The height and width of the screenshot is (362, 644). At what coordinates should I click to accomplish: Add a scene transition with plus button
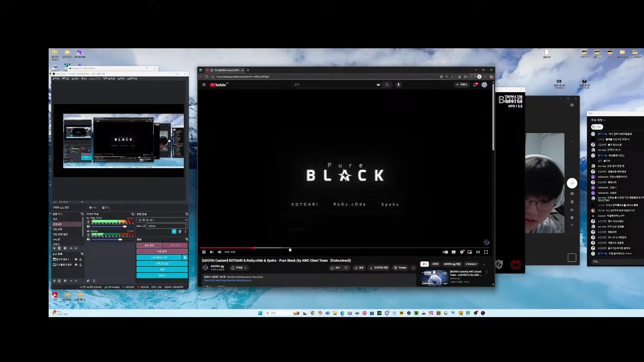[x=174, y=231]
